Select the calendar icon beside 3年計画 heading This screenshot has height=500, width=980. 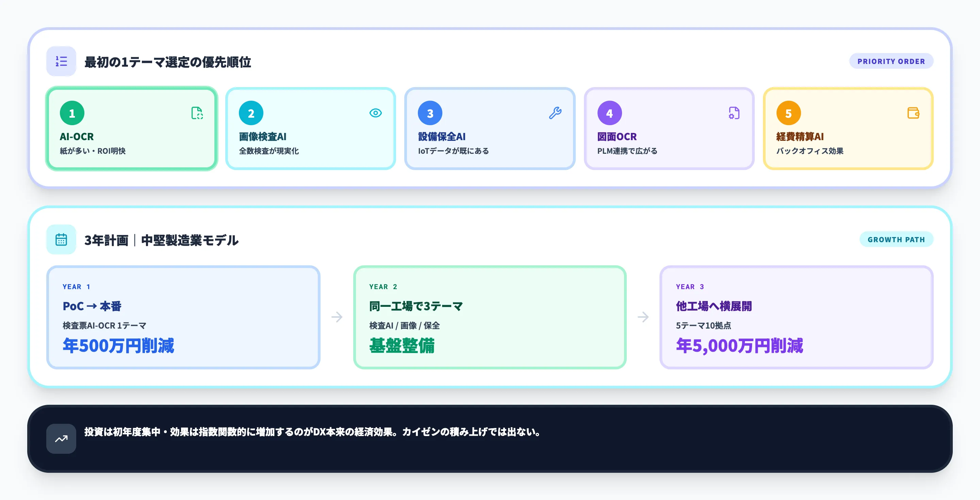(61, 240)
